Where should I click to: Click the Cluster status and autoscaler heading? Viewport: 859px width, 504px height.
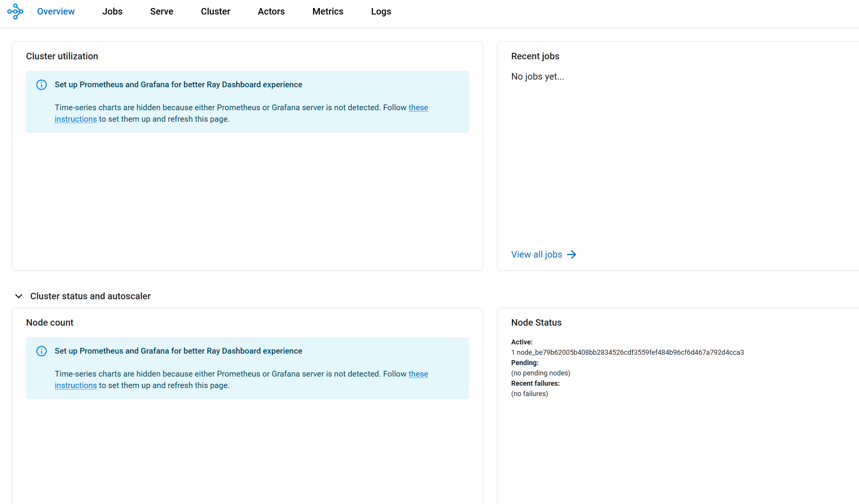90,296
